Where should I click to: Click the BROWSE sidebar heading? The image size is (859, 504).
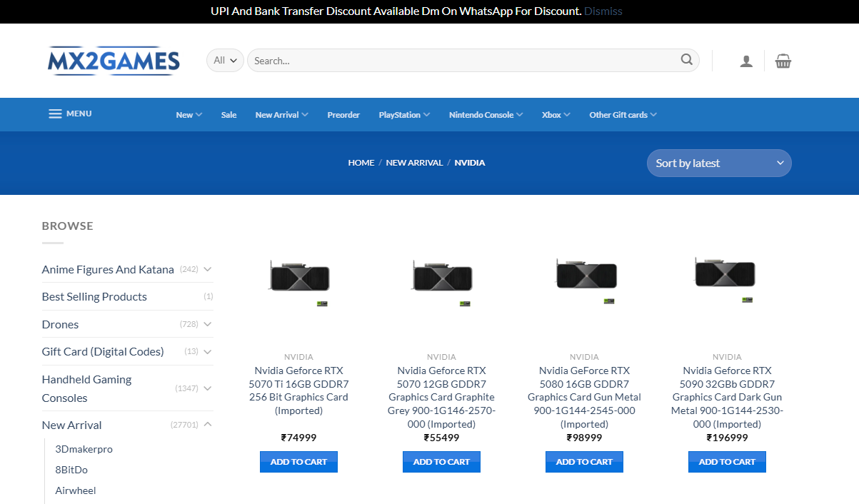point(68,226)
